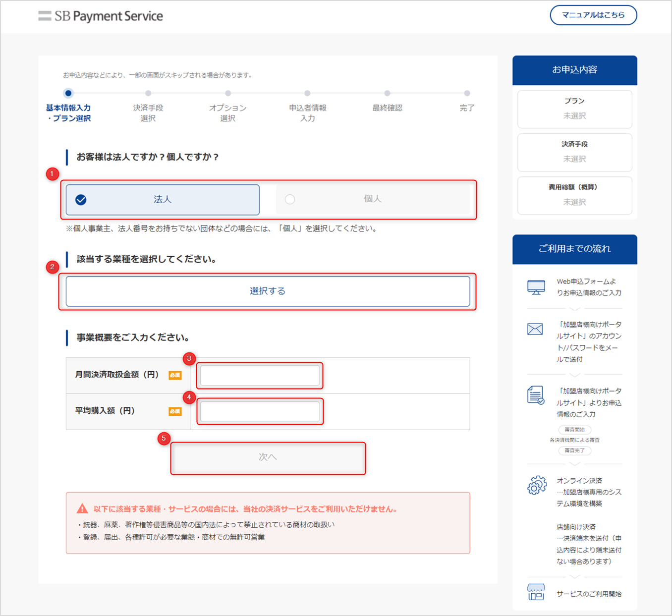
Task: Focus the 平均購入額 (円) input field
Action: [260, 412]
